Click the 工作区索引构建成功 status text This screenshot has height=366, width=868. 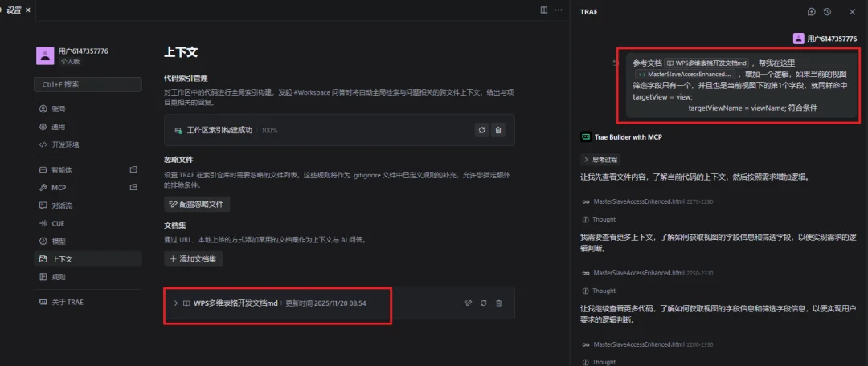tap(219, 131)
